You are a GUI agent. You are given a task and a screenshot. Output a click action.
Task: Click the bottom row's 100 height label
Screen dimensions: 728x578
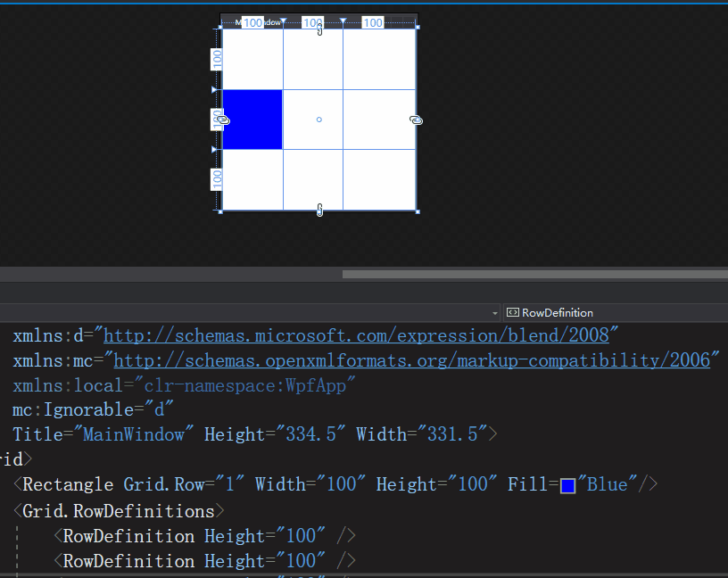click(217, 179)
